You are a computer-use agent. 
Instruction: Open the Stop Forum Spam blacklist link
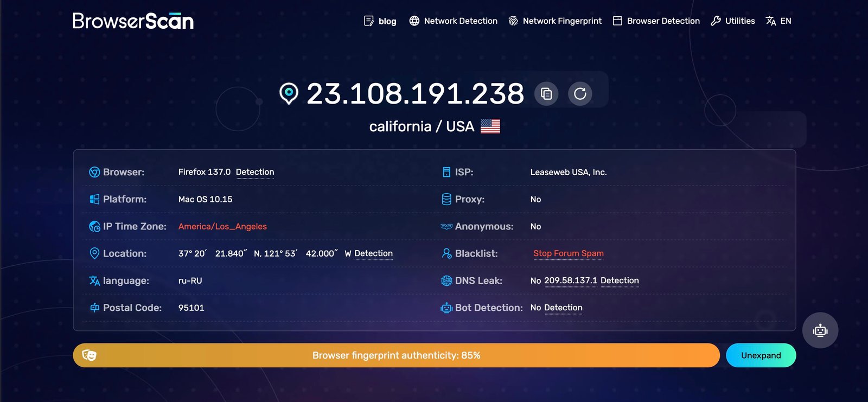point(568,253)
